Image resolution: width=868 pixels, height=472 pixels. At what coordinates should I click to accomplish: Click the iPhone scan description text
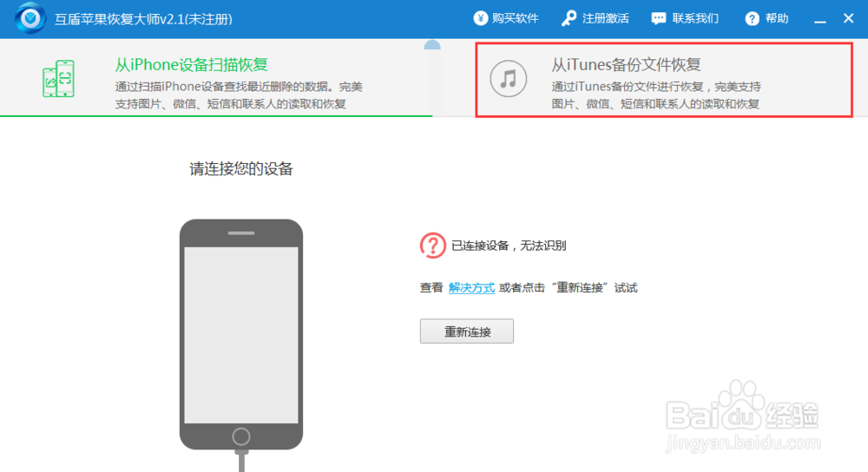click(239, 95)
